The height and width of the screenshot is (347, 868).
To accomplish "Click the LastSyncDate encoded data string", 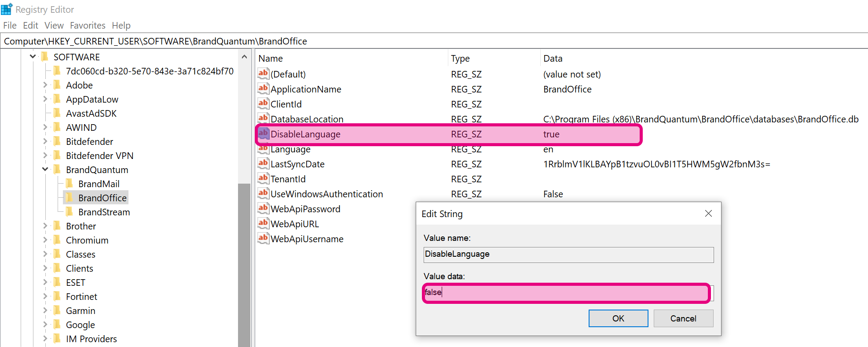I will click(657, 164).
